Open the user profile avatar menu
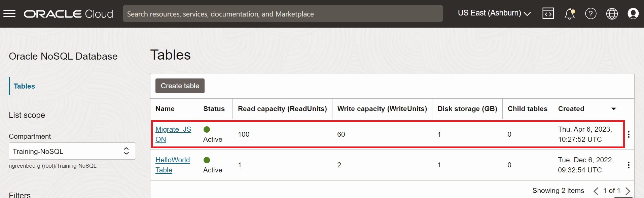 (x=633, y=13)
